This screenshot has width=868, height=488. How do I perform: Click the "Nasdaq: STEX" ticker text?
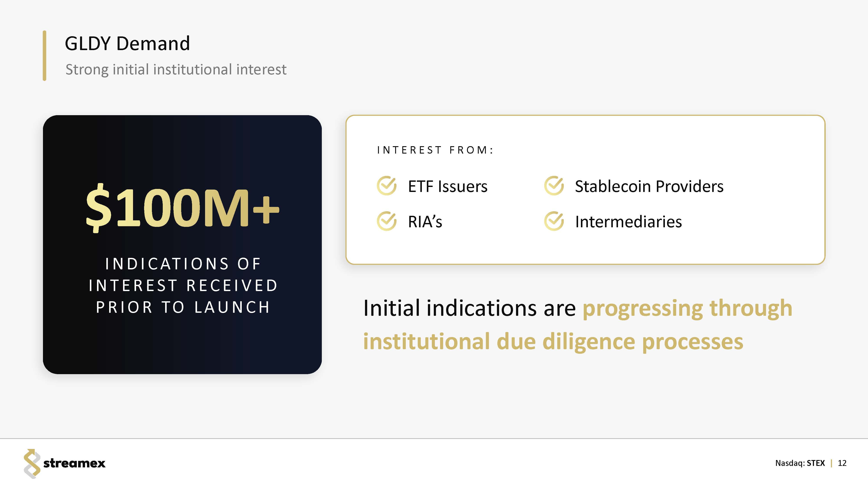[800, 463]
